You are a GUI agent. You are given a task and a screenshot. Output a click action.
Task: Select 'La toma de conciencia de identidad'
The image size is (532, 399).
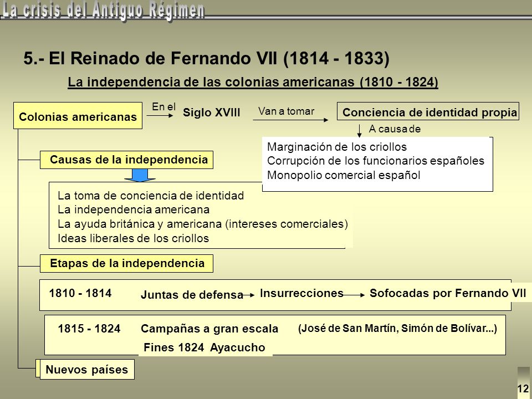(x=151, y=196)
